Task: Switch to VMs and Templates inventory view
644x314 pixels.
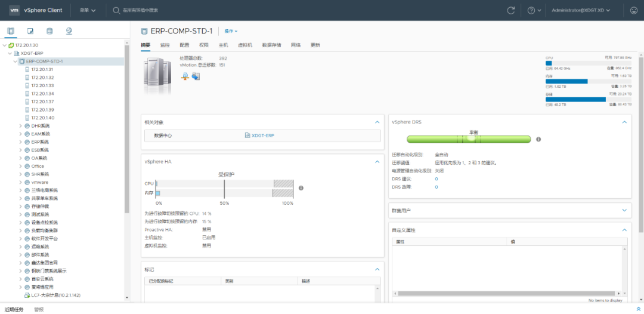Action: [30, 31]
